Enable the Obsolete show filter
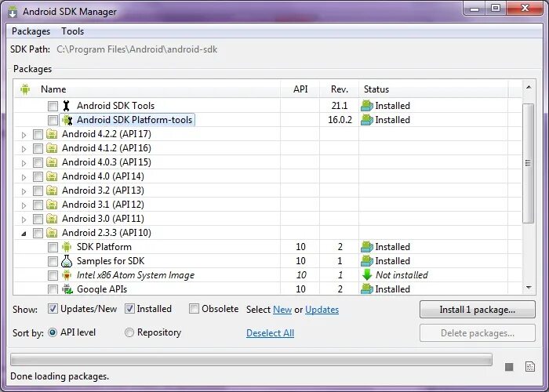The height and width of the screenshot is (392, 549). pos(194,309)
